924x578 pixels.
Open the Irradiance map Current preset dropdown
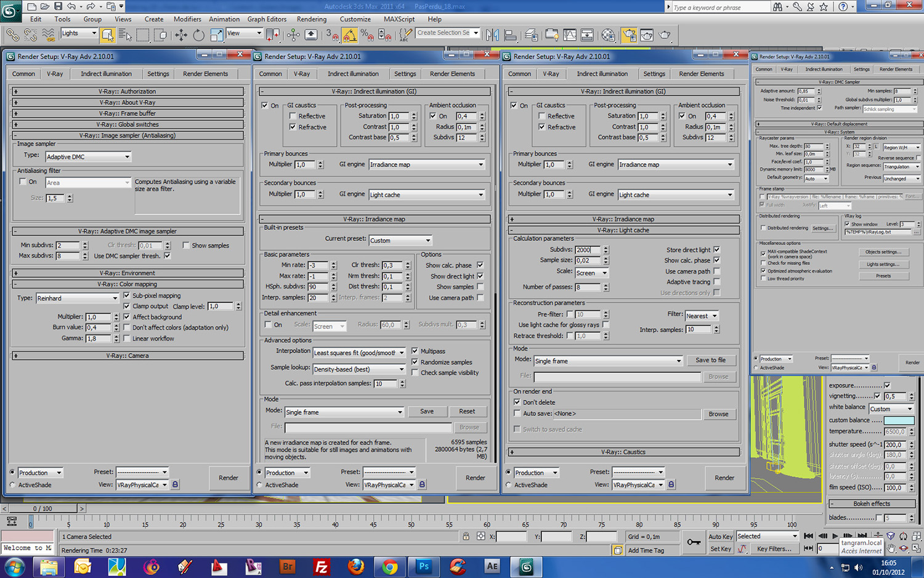pyautogui.click(x=400, y=240)
